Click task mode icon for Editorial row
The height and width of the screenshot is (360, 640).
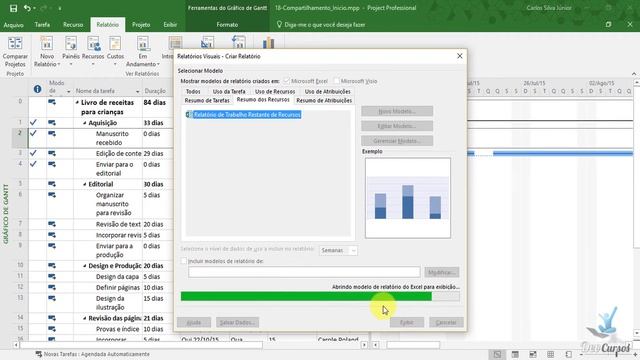(52, 184)
